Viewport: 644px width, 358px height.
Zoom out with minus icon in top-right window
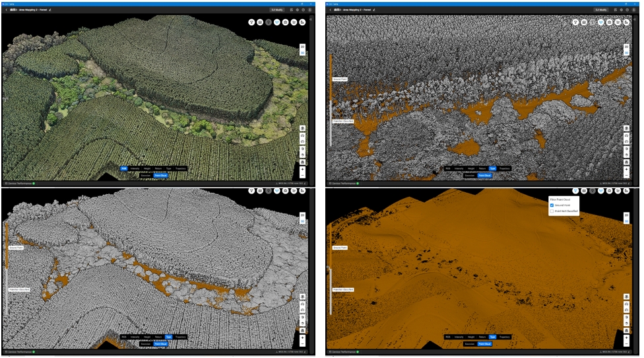tap(627, 175)
